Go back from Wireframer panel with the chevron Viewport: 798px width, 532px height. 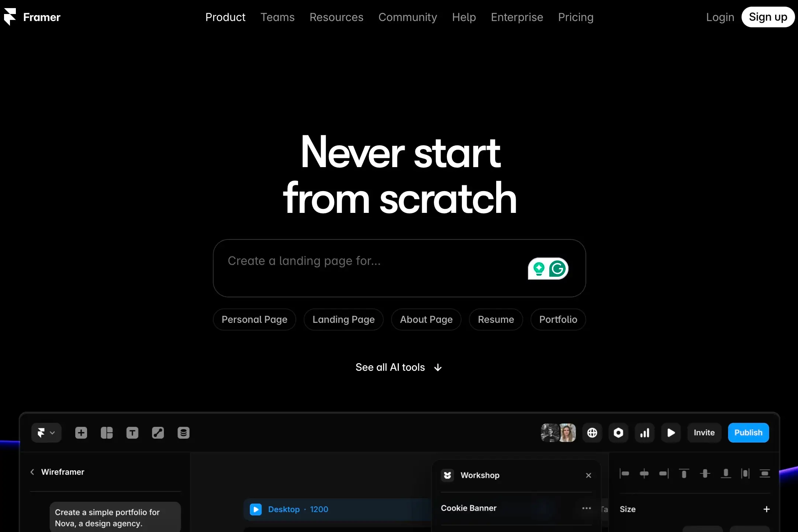[32, 472]
